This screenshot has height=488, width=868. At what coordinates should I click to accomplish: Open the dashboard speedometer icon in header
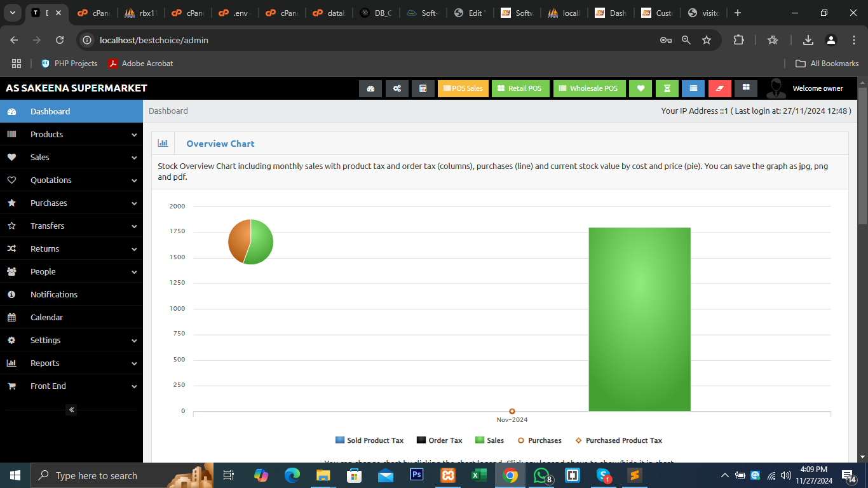370,88
